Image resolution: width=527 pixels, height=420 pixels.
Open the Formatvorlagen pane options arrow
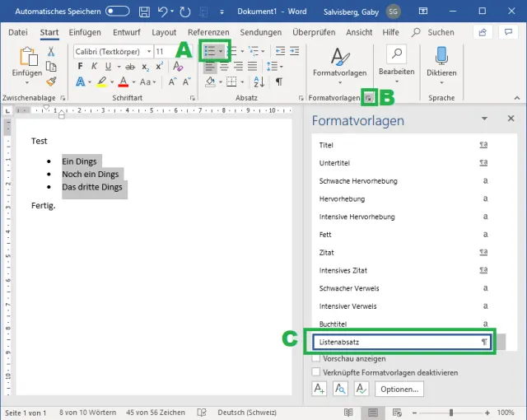tap(486, 119)
